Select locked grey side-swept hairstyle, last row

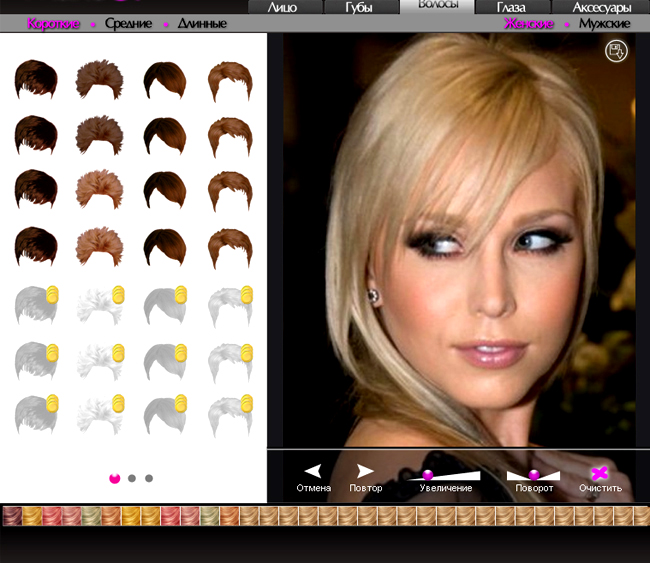click(x=36, y=415)
